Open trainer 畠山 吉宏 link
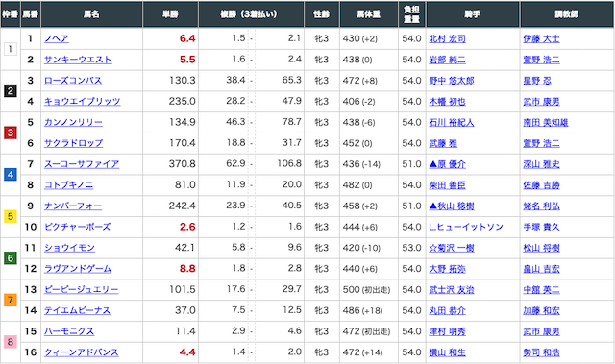This screenshot has height=364, width=615. coord(541,269)
